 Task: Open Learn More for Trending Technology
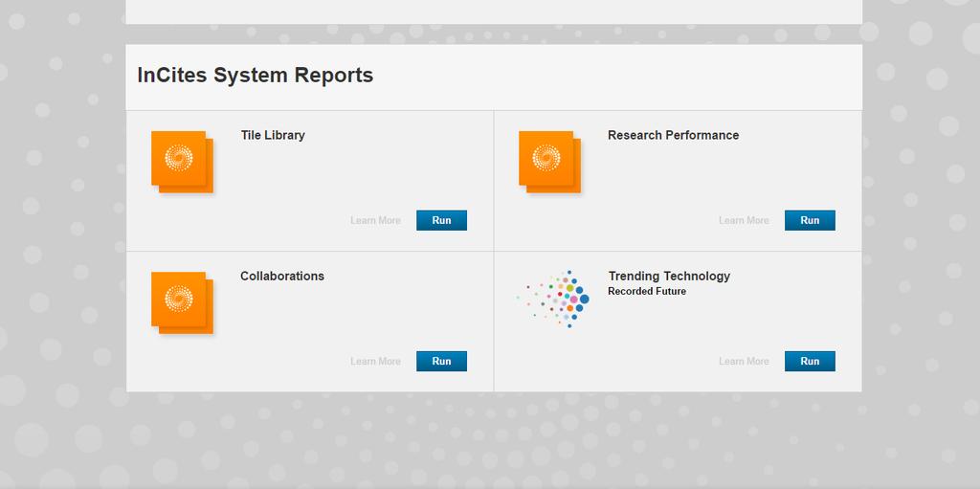tap(744, 361)
